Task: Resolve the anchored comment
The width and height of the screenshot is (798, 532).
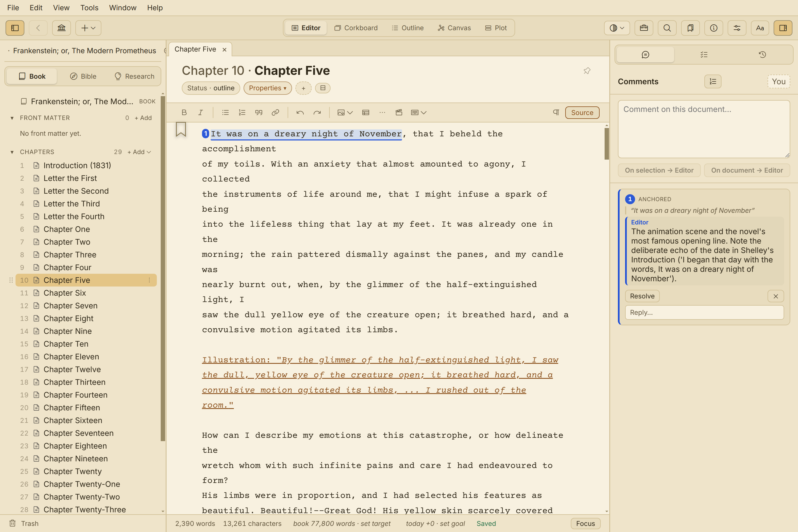Action: pos(642,296)
